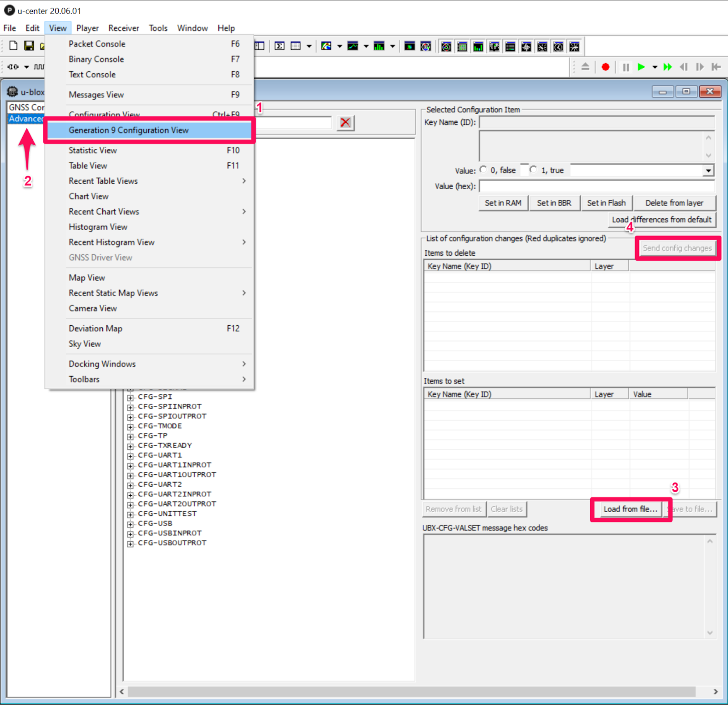Screen dimensions: 728x705
Task: Click the green fast-forward icon
Action: coord(667,67)
